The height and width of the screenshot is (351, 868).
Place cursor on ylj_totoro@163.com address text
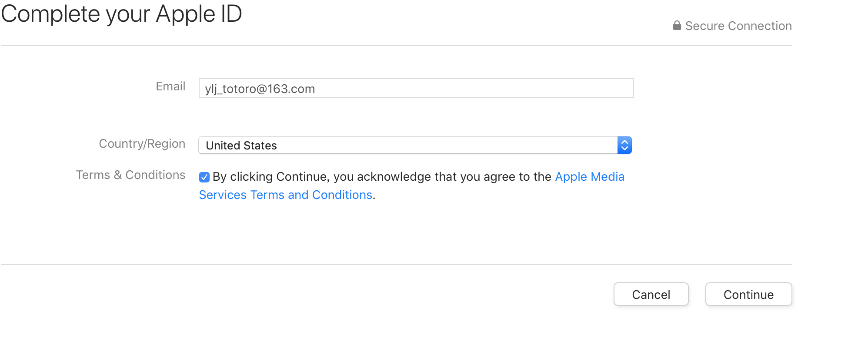tap(260, 89)
